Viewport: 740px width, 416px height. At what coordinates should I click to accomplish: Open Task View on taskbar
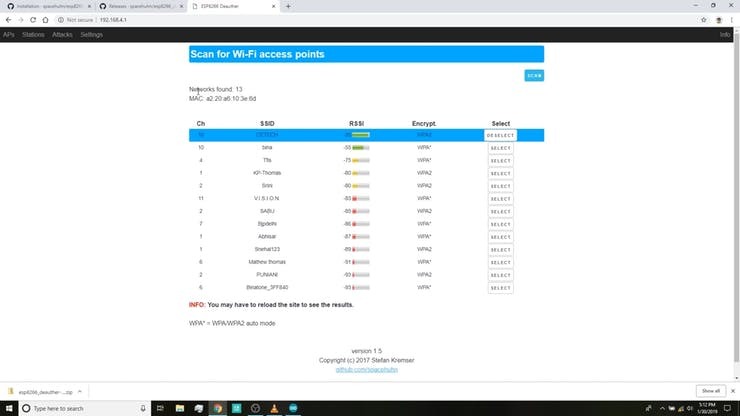pos(160,408)
